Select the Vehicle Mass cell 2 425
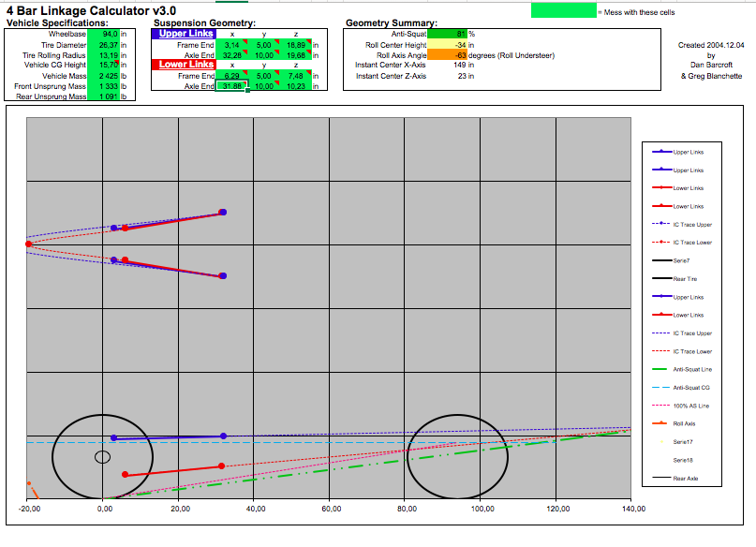The height and width of the screenshot is (547, 756). coord(103,76)
